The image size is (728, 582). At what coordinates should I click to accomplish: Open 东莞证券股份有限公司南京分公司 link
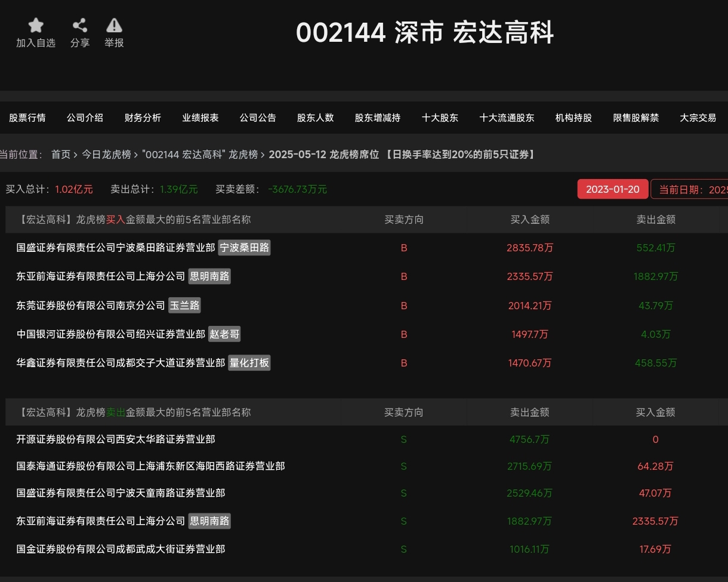point(91,306)
